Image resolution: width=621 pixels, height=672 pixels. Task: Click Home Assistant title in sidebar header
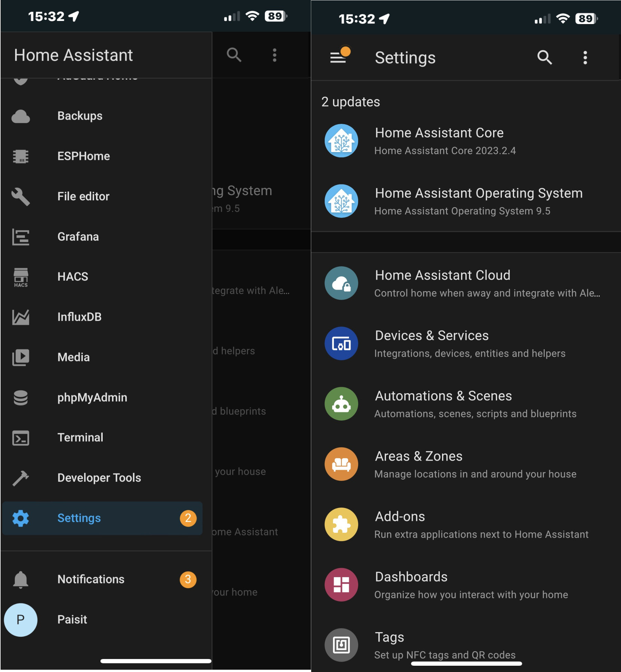73,55
